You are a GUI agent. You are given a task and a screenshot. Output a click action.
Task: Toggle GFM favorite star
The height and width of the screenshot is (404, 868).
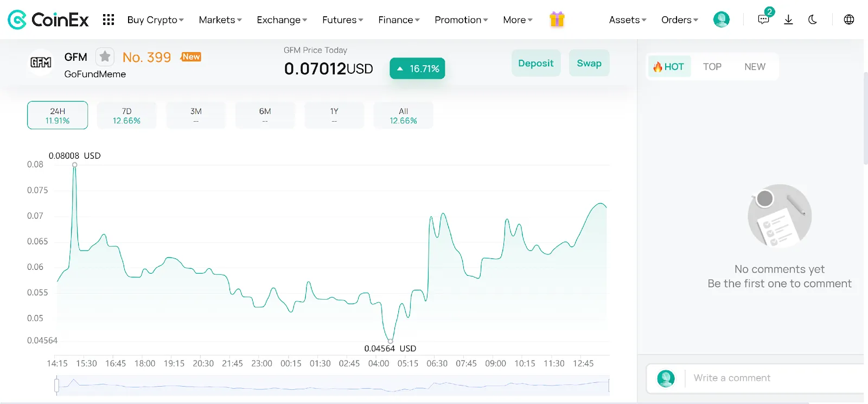point(105,56)
